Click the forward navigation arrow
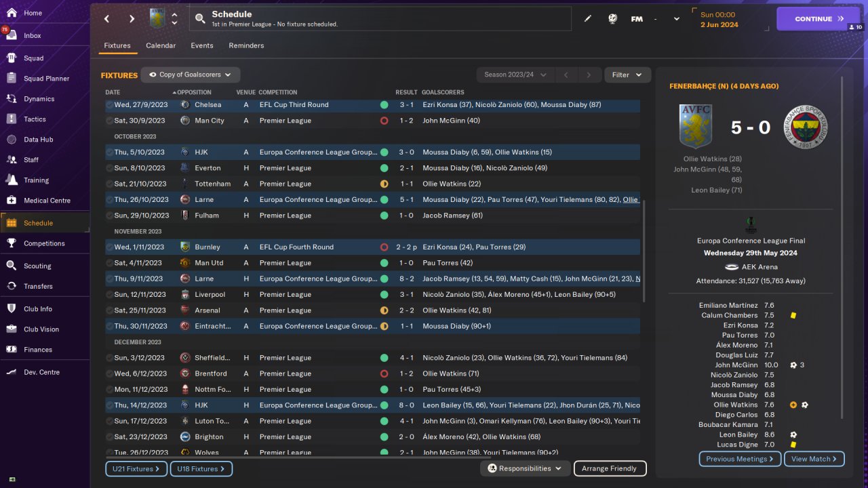868x488 pixels. point(132,19)
